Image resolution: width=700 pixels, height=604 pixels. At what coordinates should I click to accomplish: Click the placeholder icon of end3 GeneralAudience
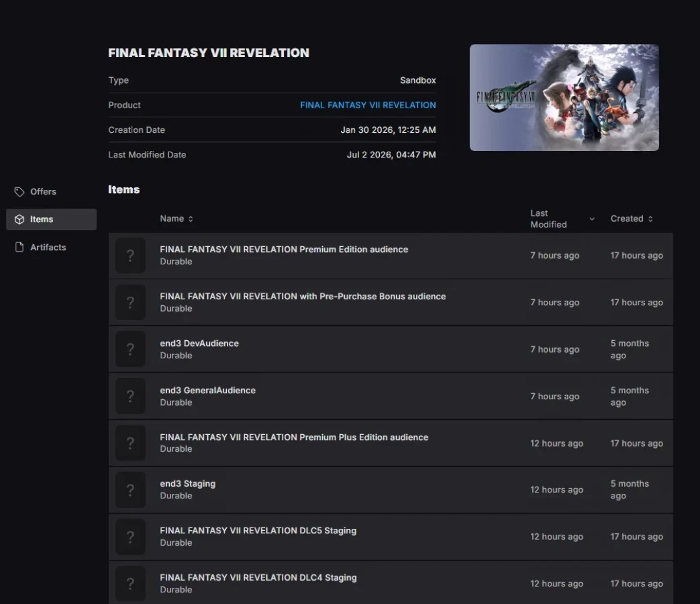[x=130, y=397]
